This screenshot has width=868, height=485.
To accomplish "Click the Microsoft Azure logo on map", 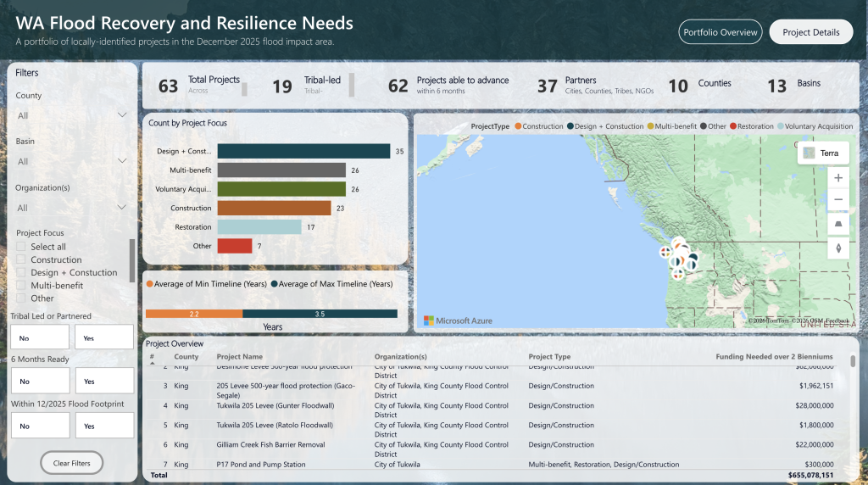I will point(459,321).
